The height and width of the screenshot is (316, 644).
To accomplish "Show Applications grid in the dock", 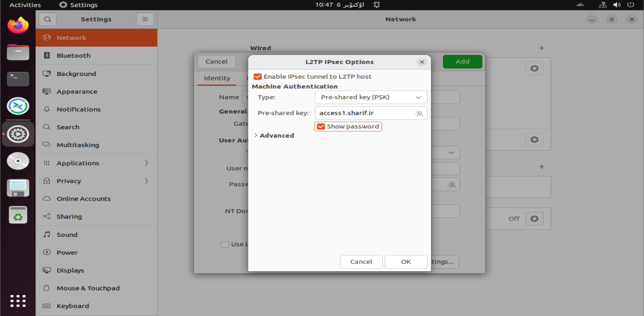I will [x=18, y=301].
